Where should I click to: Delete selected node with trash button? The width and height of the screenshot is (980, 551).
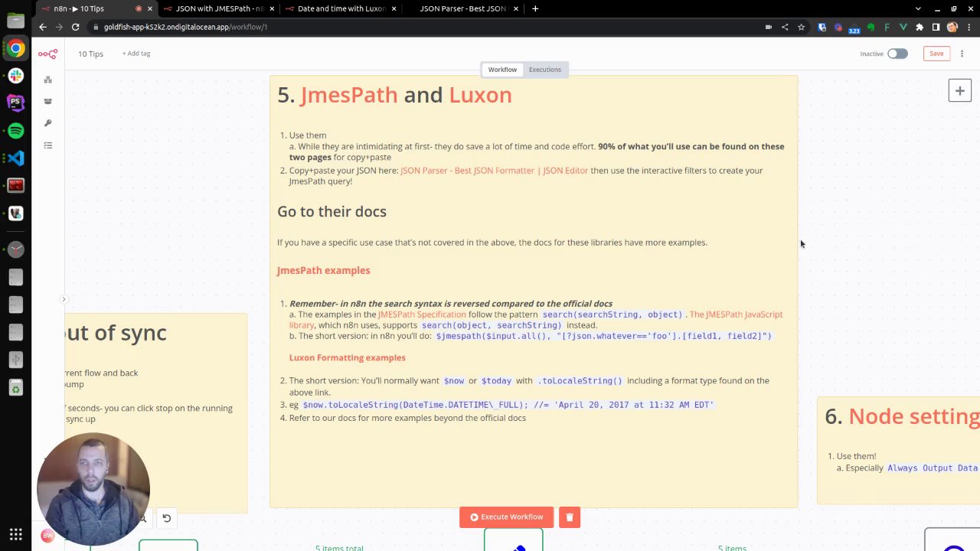point(570,517)
